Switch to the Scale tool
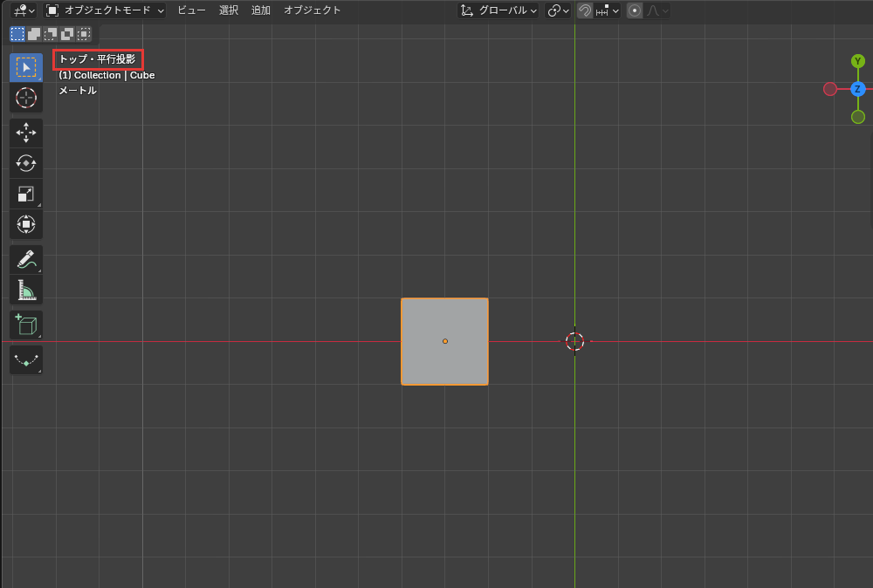 coord(26,195)
